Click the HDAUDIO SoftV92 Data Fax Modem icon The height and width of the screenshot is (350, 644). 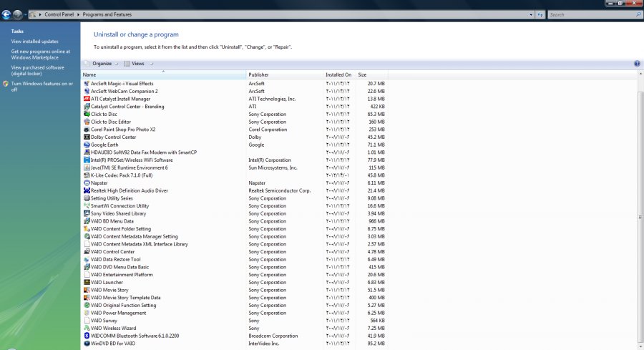(87, 152)
